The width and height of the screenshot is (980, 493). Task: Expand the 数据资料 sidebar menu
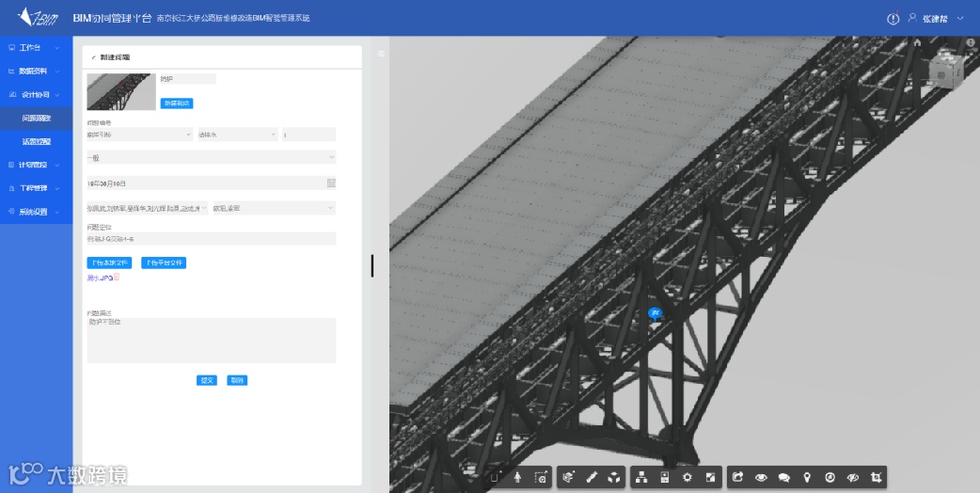click(36, 72)
